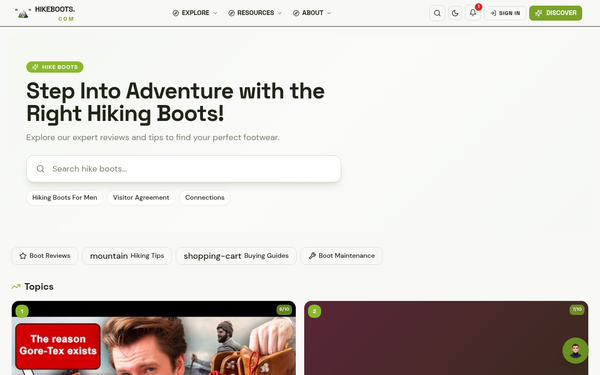Click the trending arrow icon beside Topics
The height and width of the screenshot is (375, 600).
[x=16, y=287]
